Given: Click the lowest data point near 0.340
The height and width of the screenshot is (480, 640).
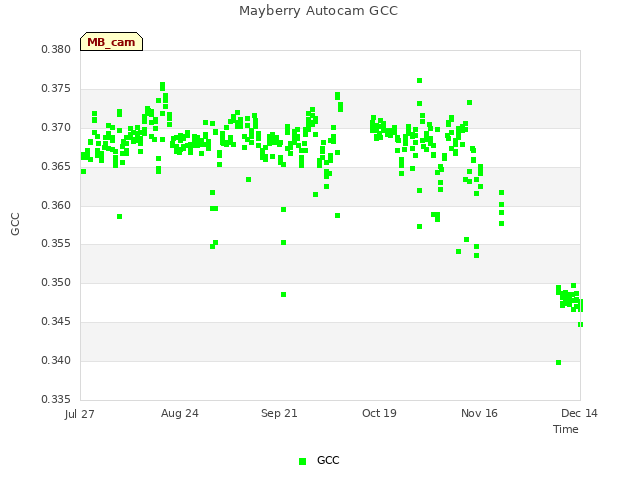Looking at the screenshot, I should click(x=558, y=362).
